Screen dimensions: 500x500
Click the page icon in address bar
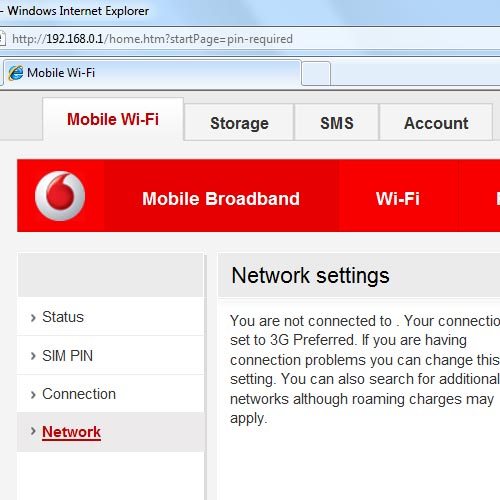[3, 39]
